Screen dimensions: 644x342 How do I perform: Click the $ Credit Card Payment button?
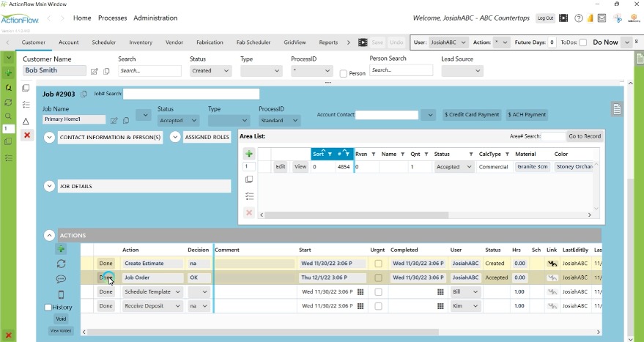click(472, 114)
